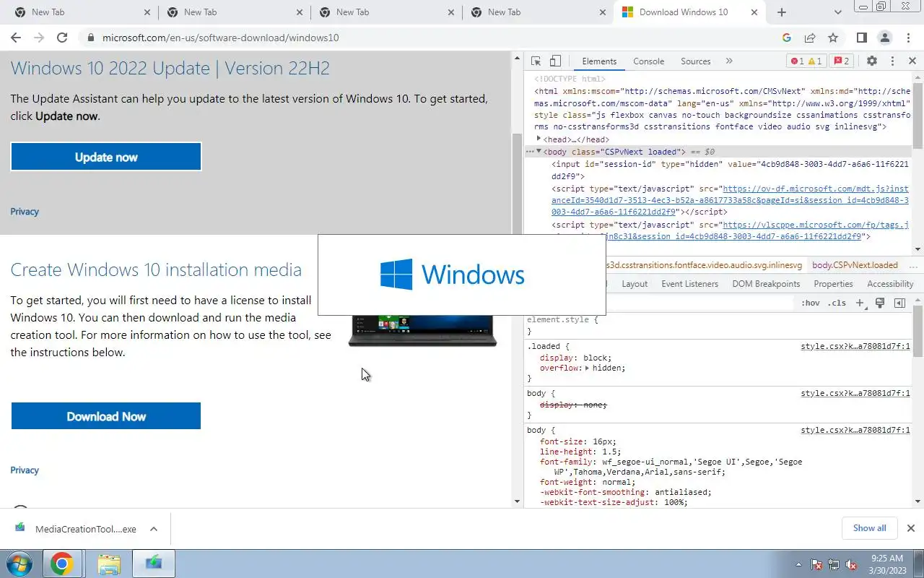Click the Privacy link under Update now
Viewport: 924px width, 578px height.
point(25,212)
